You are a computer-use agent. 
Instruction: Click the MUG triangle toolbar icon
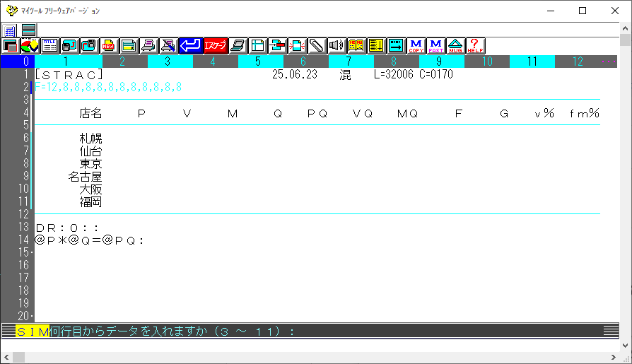tap(455, 46)
